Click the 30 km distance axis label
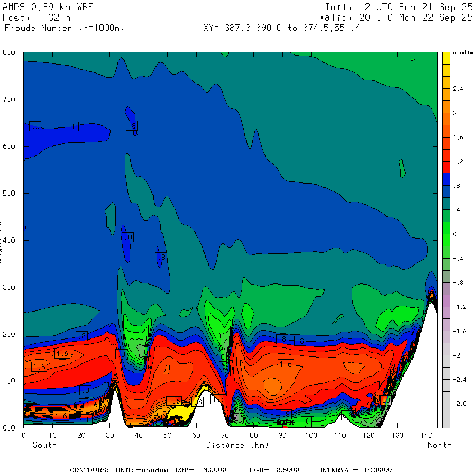476x476 pixels. (110, 435)
